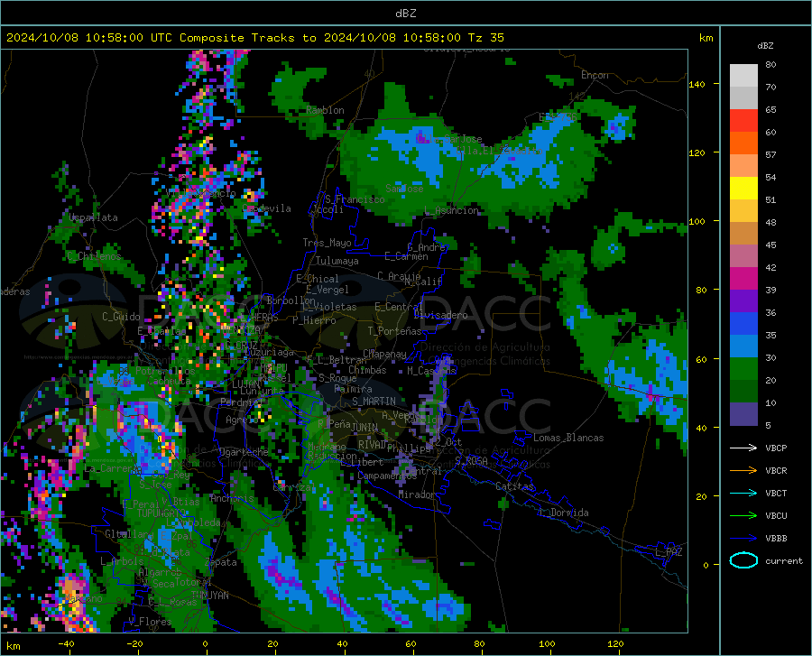Click the 'L_Asuncion' place label

point(451,209)
